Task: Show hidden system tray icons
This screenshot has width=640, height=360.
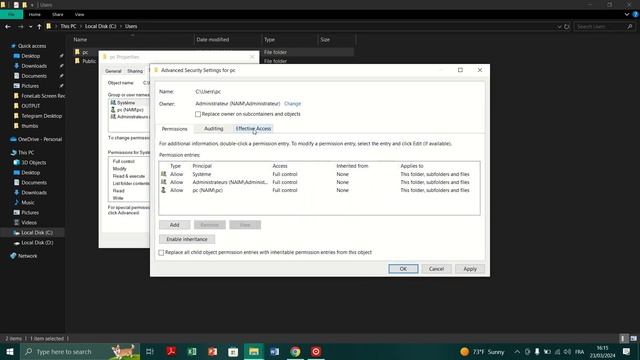Action: 517,352
